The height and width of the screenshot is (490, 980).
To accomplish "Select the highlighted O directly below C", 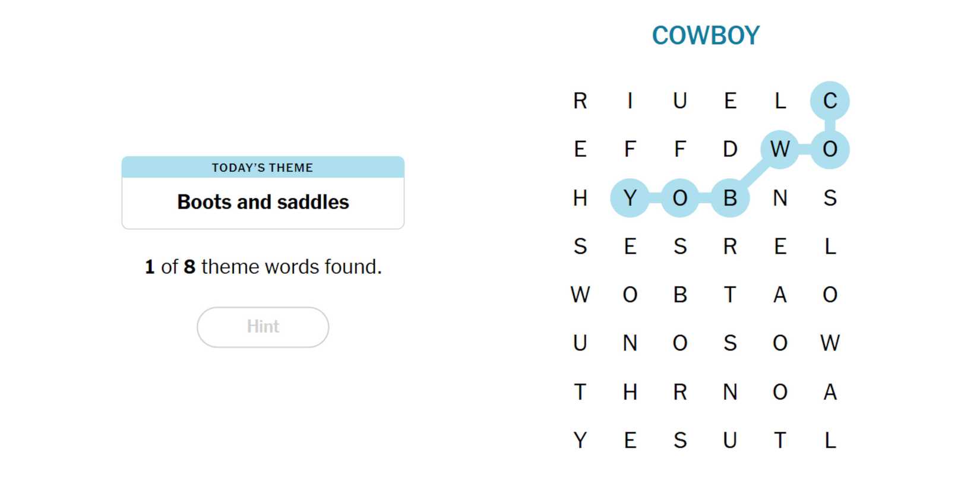I will coord(830,149).
